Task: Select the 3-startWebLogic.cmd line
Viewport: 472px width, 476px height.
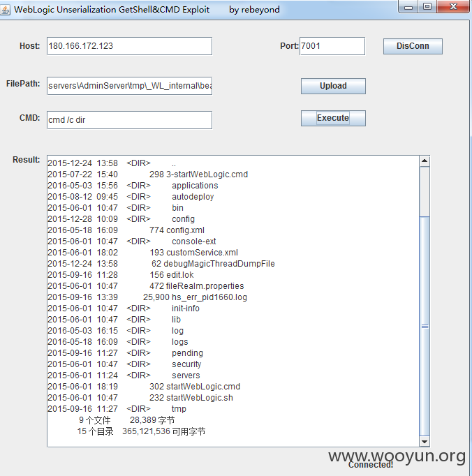Action: [148, 174]
